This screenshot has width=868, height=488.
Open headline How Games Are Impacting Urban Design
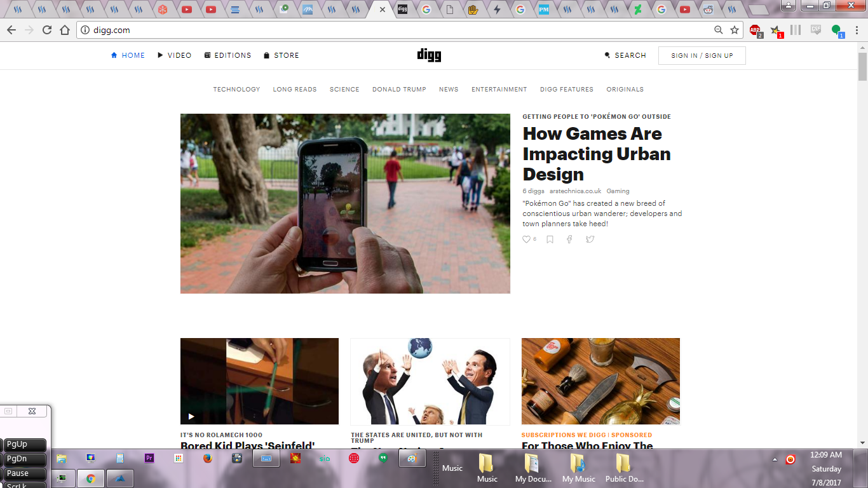[x=597, y=154]
